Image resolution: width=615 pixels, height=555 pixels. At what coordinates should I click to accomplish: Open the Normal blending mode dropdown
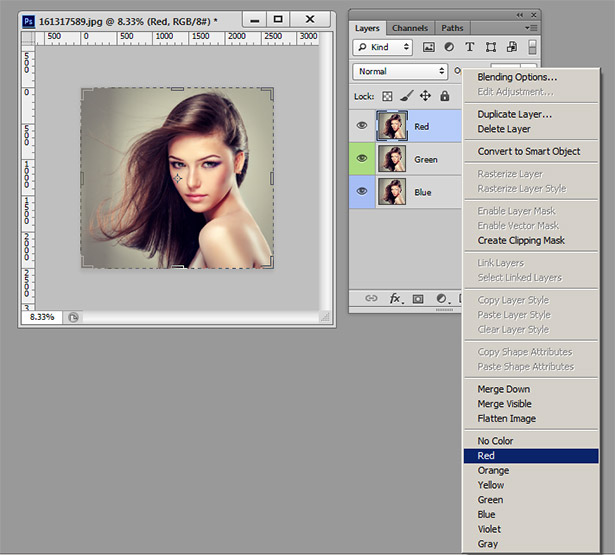[400, 71]
